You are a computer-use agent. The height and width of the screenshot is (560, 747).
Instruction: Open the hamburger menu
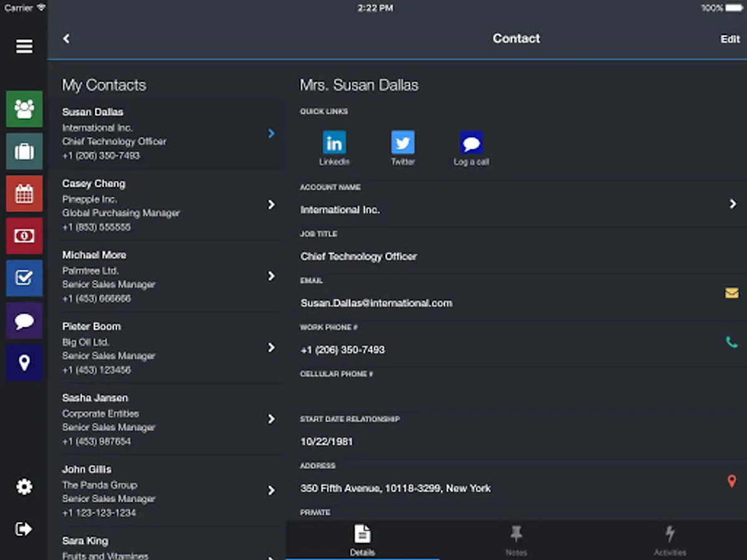(24, 47)
